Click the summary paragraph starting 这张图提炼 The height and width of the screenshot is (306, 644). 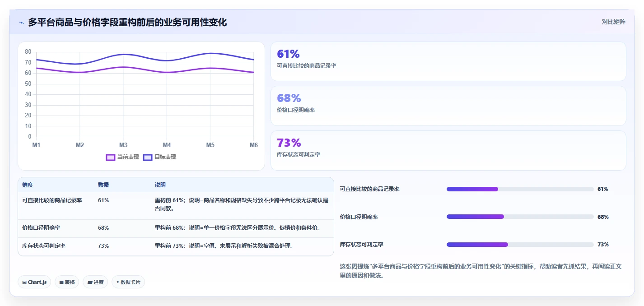click(x=481, y=271)
